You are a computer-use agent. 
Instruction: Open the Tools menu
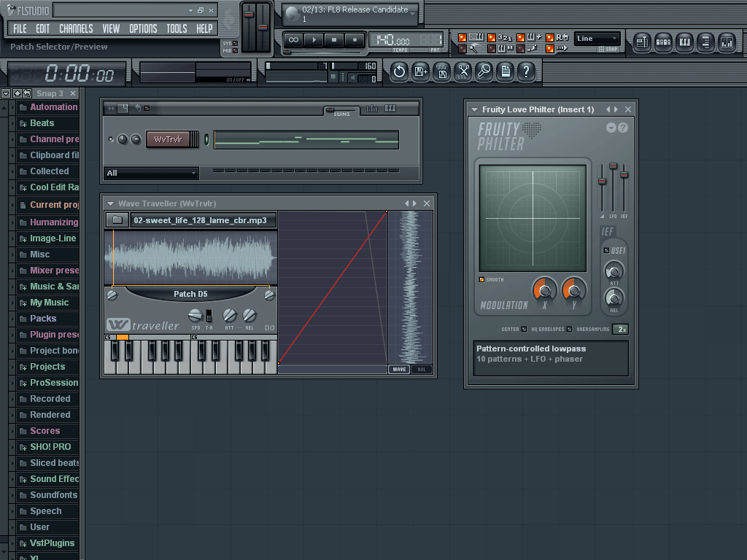(x=177, y=28)
